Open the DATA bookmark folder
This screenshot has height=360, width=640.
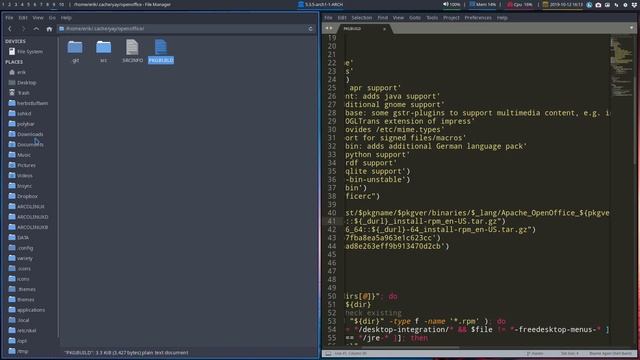coord(19,238)
